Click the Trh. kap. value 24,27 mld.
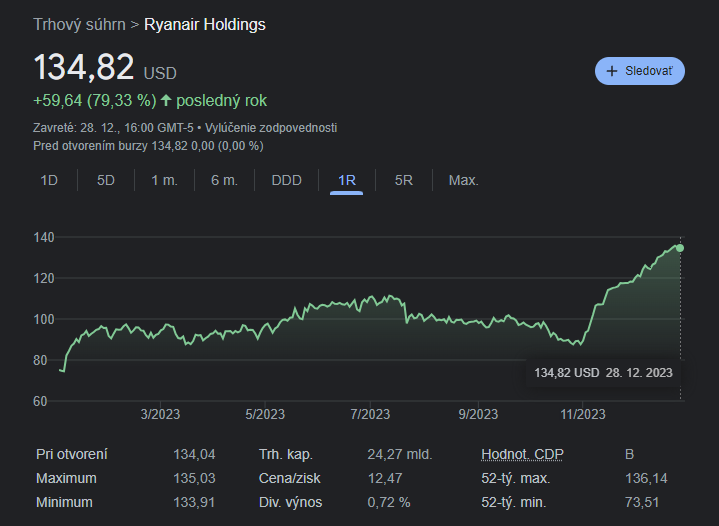This screenshot has height=526, width=719. click(x=400, y=454)
